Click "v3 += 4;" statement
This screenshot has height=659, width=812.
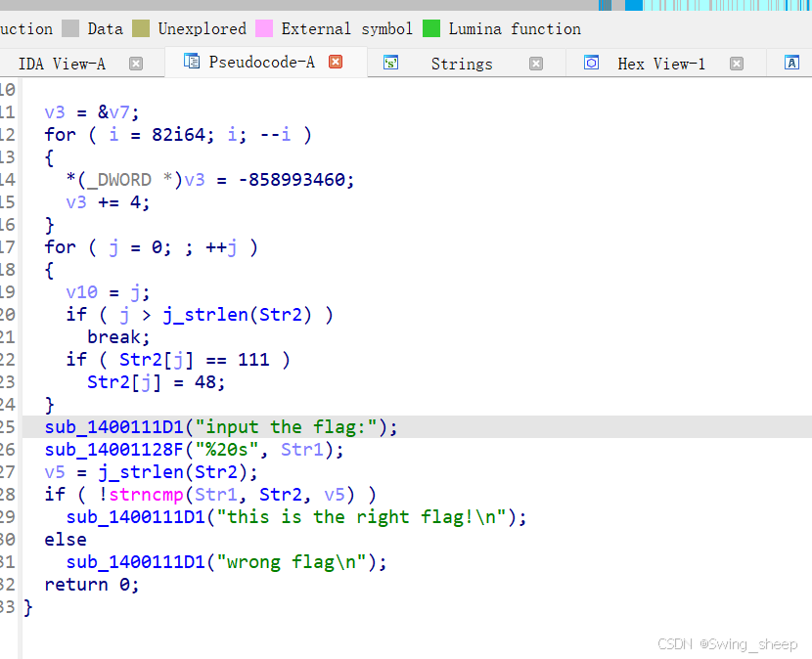pyautogui.click(x=109, y=201)
